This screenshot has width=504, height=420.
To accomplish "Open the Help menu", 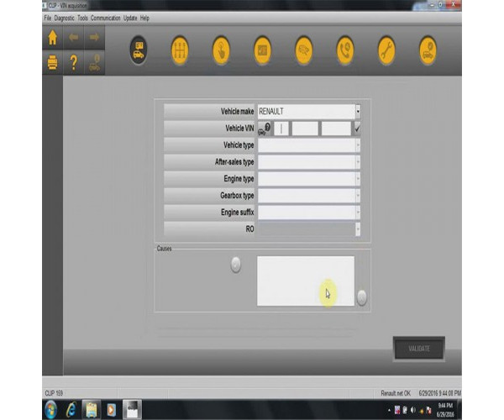I will coord(144,18).
